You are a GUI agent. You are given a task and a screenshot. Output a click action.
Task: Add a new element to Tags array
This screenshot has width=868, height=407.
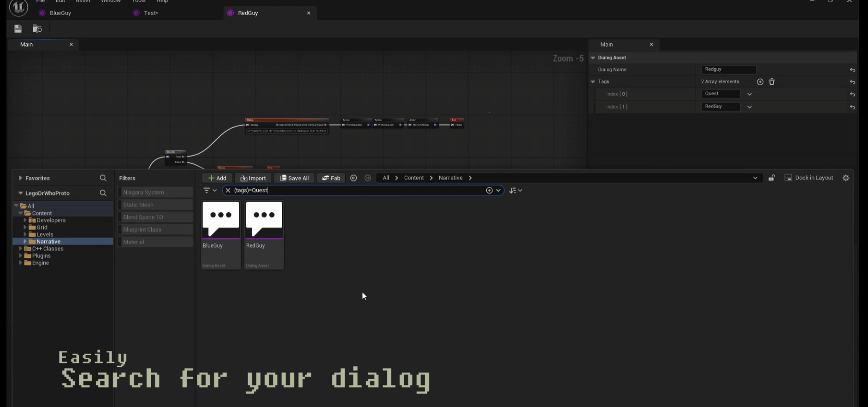(760, 82)
